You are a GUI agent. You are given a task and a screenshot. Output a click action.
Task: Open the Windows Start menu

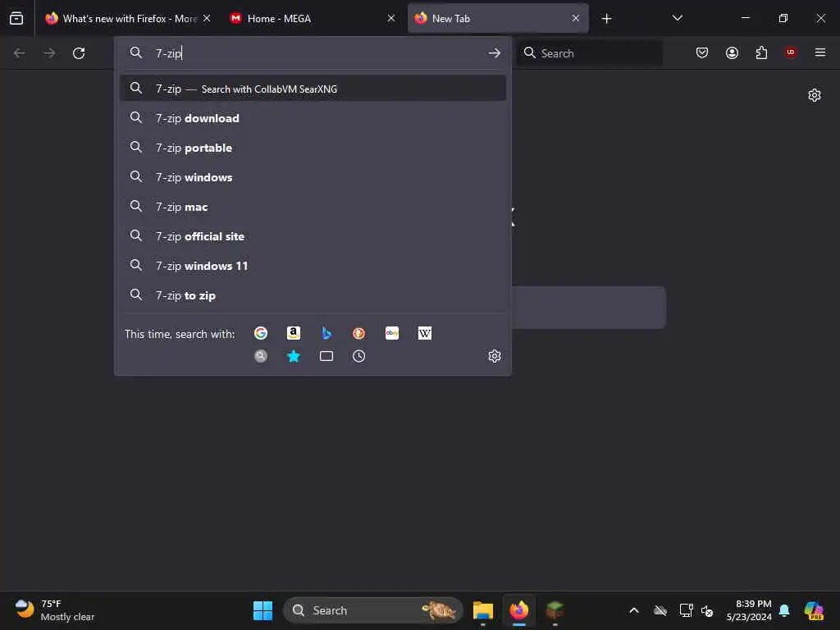click(262, 610)
